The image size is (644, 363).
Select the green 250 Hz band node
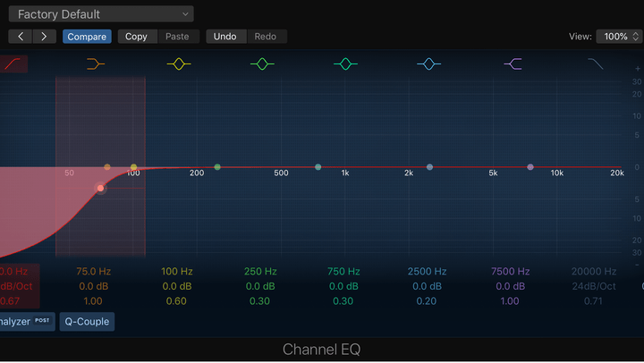tap(217, 166)
